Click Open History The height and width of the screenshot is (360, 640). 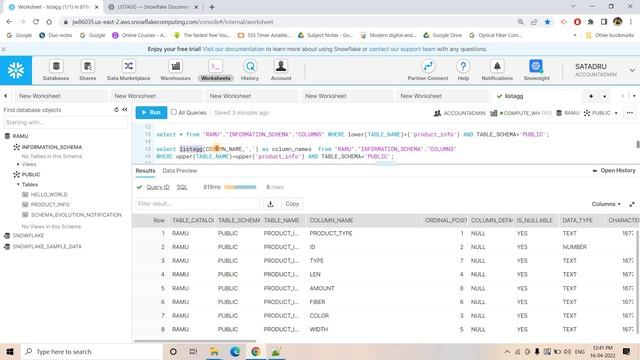coord(614,171)
